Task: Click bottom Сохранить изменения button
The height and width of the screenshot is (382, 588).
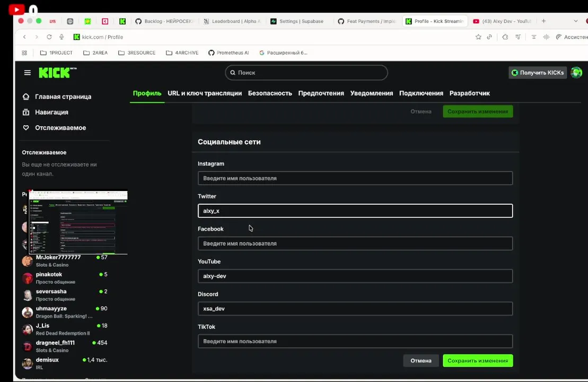Action: [478, 361]
